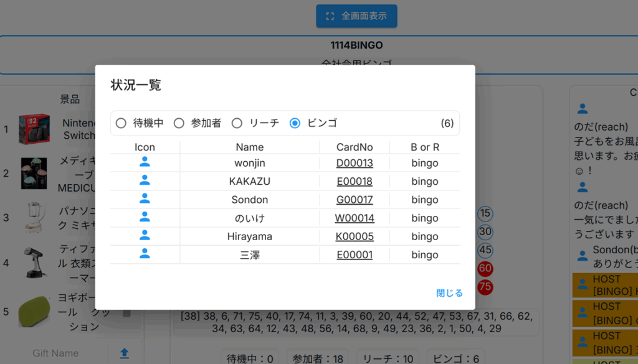Open card number D00013 link
Viewport: 638px width, 364px height.
(x=355, y=163)
